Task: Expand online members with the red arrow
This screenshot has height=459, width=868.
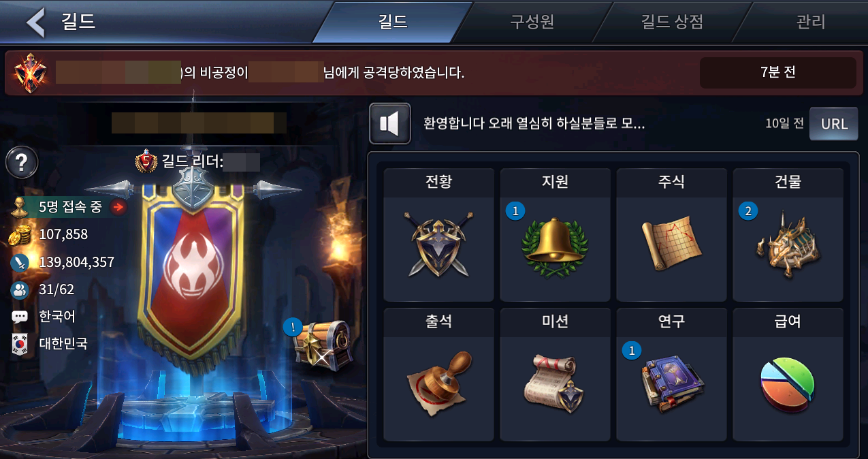Action: coord(119,208)
